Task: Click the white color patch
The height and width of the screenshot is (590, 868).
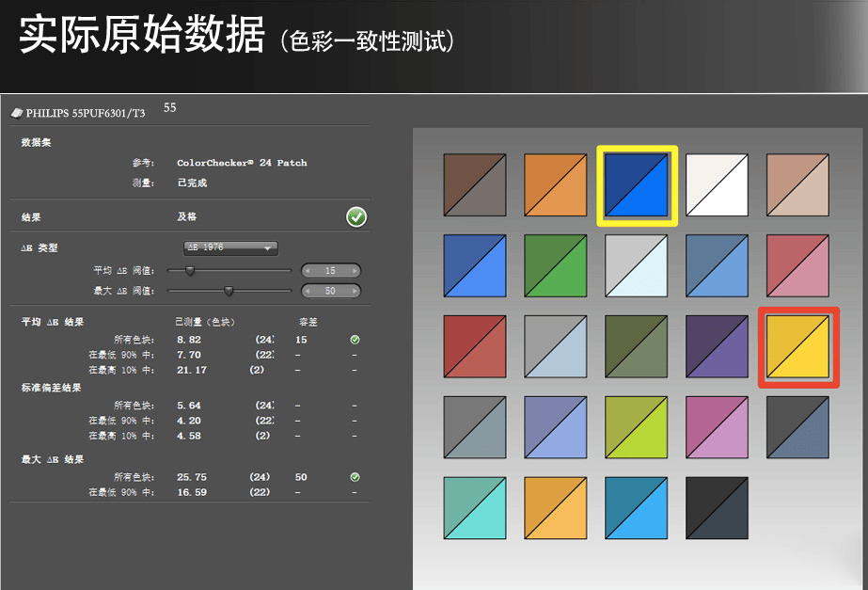Action: point(717,185)
